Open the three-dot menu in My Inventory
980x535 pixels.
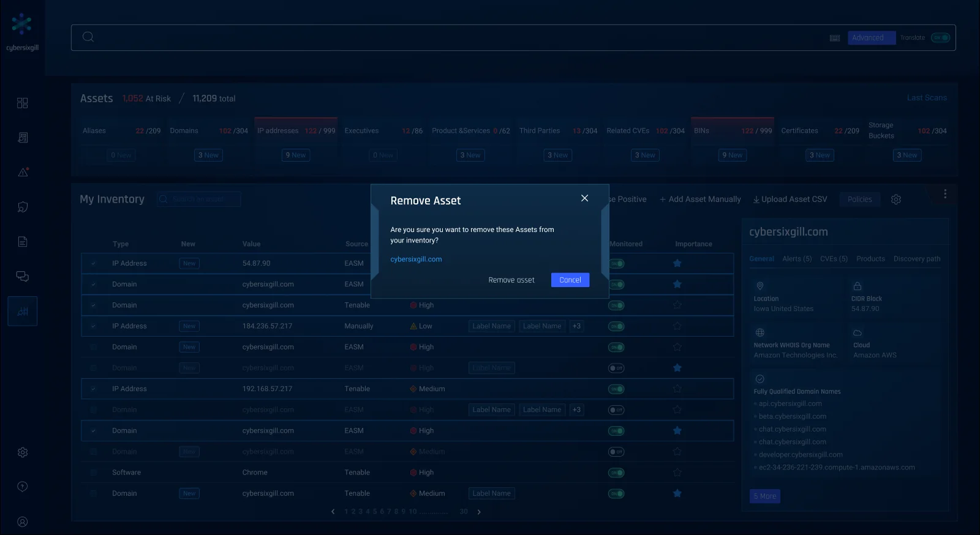(x=945, y=194)
